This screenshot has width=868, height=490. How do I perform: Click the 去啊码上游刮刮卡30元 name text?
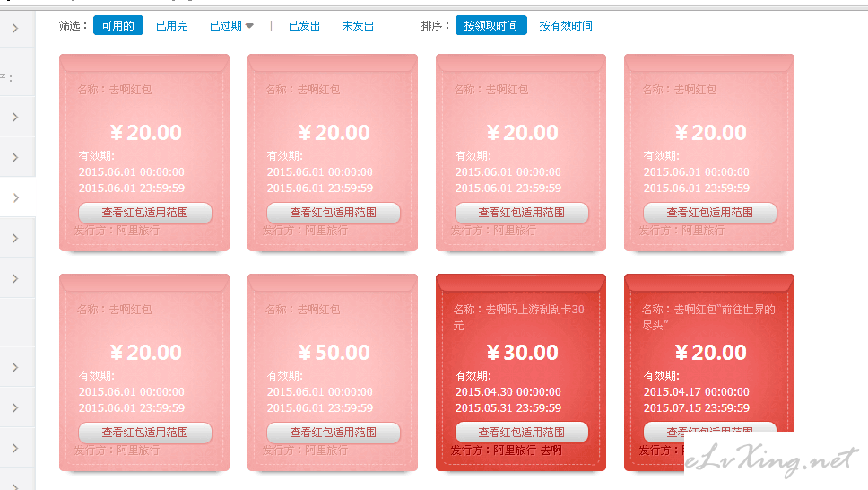pos(519,317)
